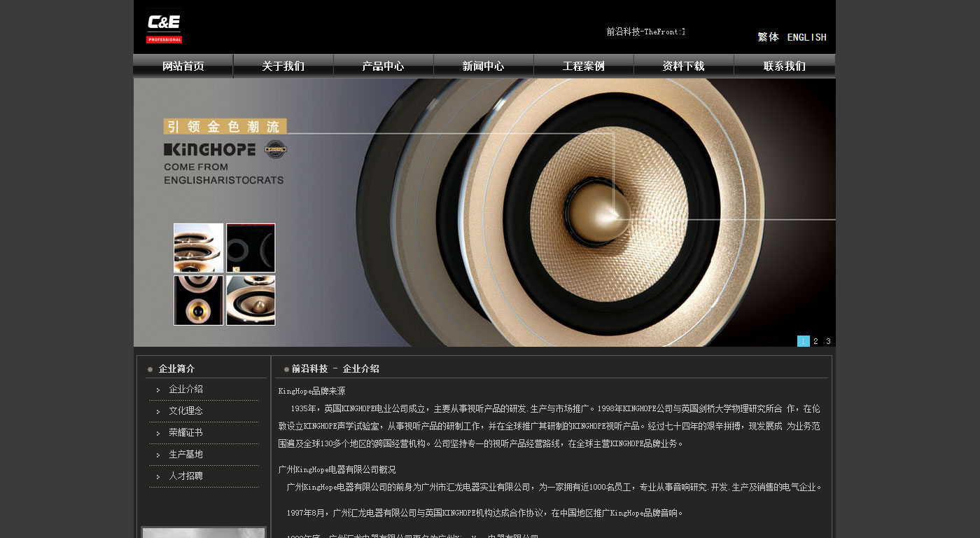The image size is (980, 538).
Task: Open the 网站首页 menu item
Action: click(183, 66)
